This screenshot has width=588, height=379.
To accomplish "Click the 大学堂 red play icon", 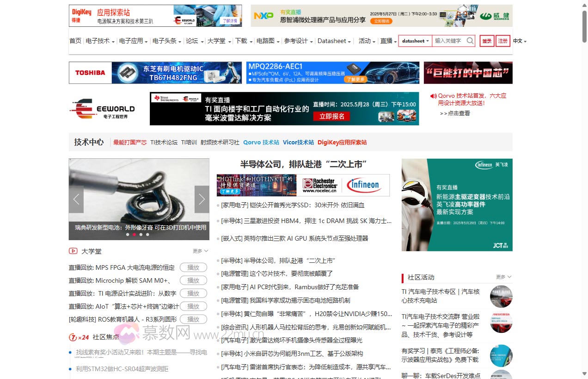I will (x=73, y=251).
